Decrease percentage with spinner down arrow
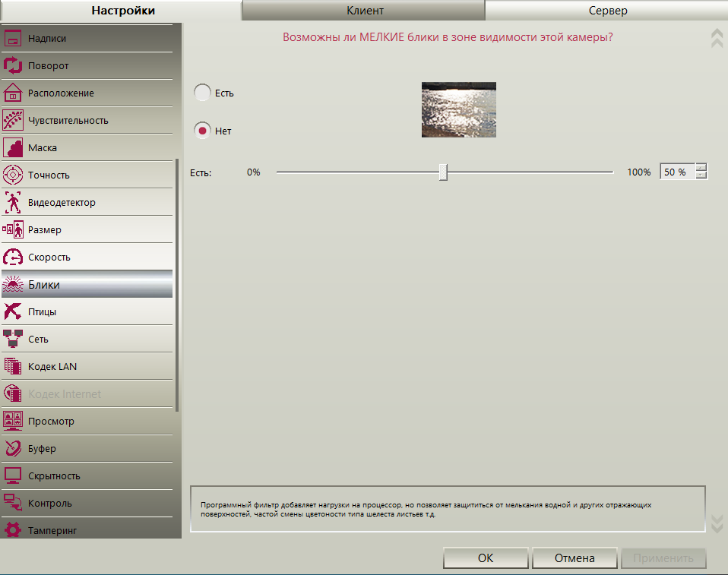Viewport: 728px width, 575px height. [701, 175]
